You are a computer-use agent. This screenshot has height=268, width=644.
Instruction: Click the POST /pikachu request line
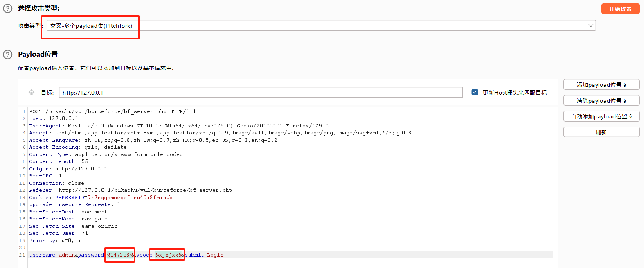click(113, 111)
